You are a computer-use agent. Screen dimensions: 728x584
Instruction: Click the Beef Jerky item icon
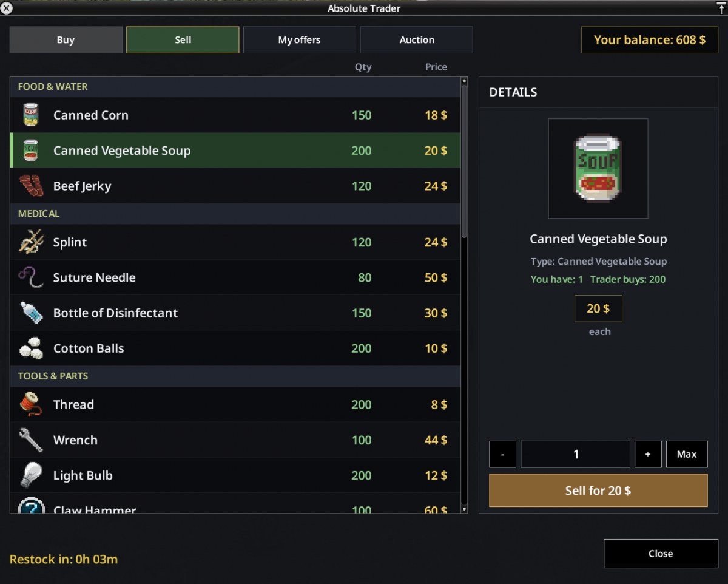coord(30,186)
